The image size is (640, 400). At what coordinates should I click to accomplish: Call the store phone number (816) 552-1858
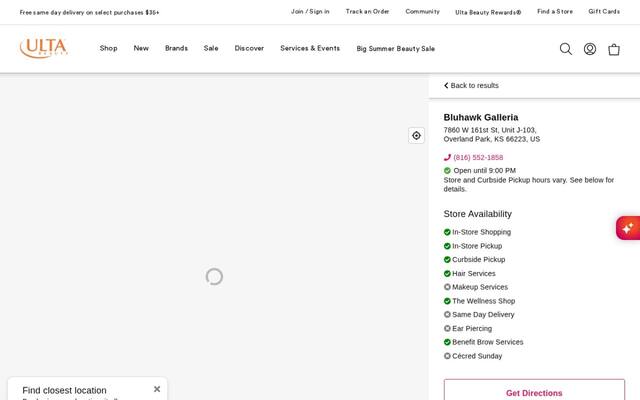478,158
